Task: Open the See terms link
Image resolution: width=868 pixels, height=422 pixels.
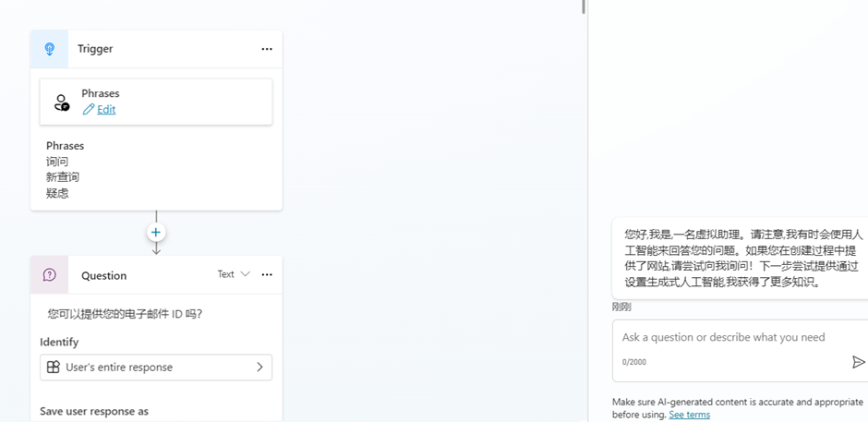Action: point(689,415)
